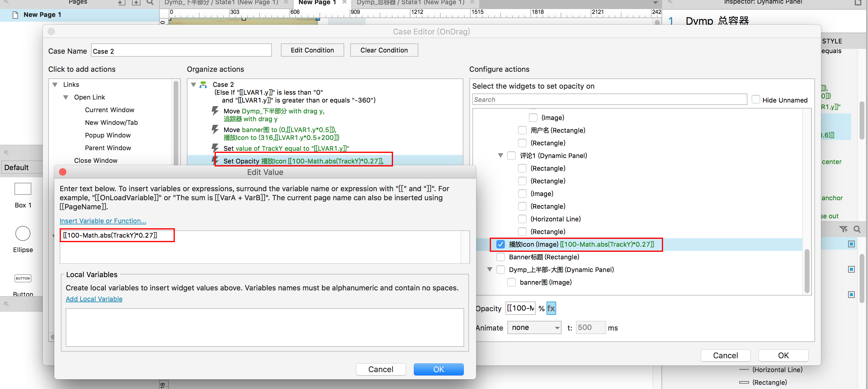Uncheck the 播放Icon (Image) checkbox
The width and height of the screenshot is (868, 389).
pos(500,244)
